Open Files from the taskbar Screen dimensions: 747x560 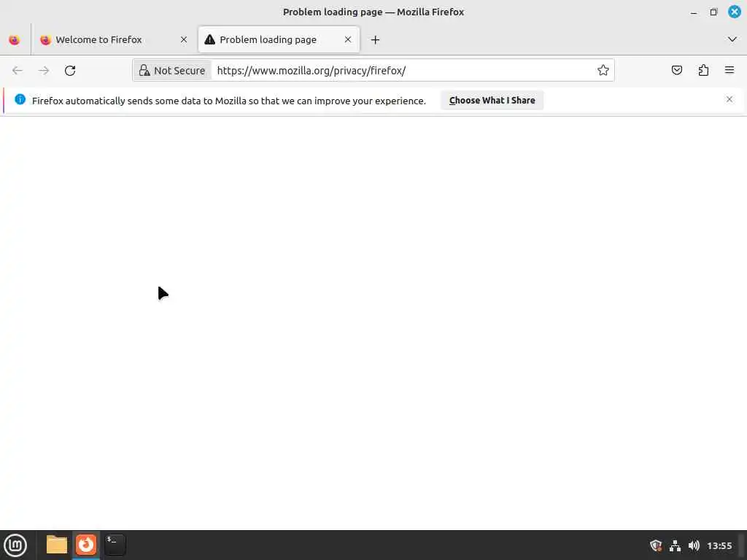pos(57,545)
